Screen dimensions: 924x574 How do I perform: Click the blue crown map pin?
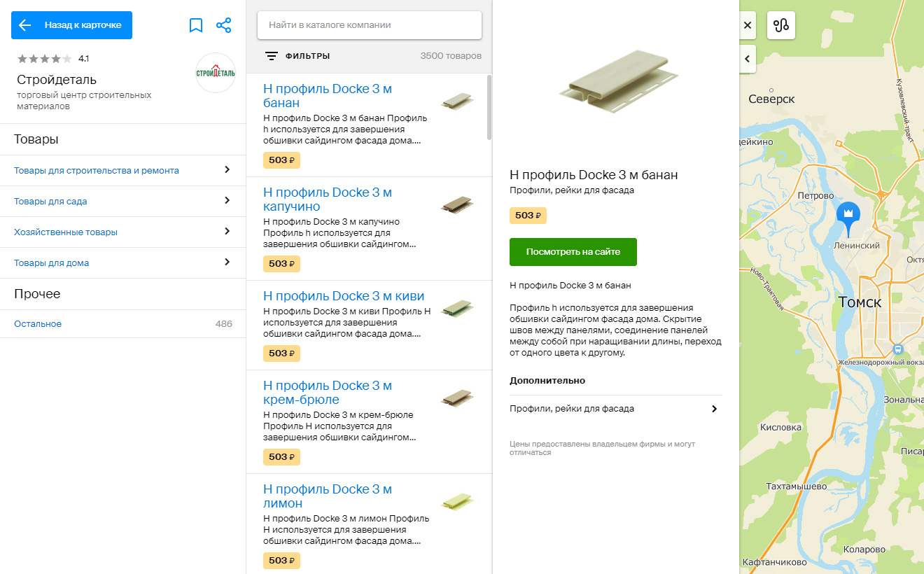[847, 214]
